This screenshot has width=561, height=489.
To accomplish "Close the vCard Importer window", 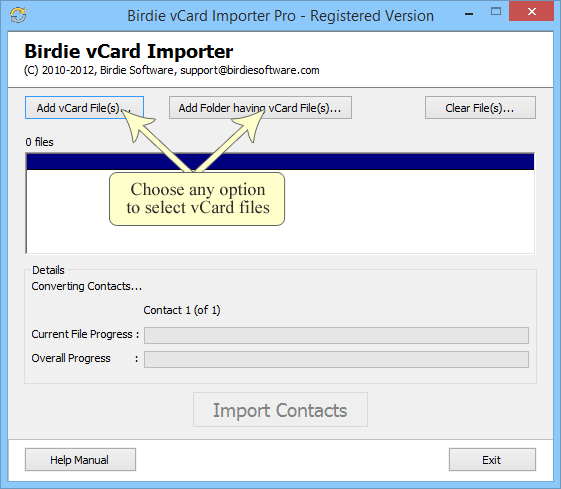I will pos(532,12).
